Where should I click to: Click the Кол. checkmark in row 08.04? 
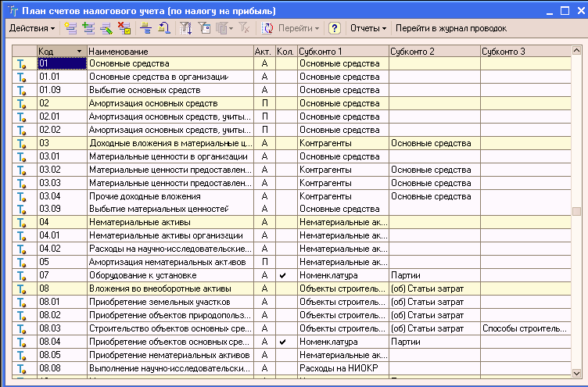coord(282,342)
